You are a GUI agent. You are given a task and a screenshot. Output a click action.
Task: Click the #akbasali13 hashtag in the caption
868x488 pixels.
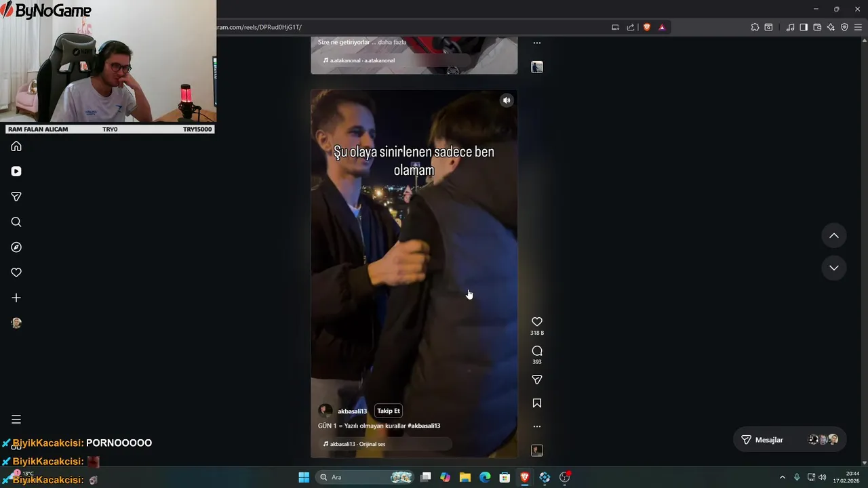[x=424, y=426]
